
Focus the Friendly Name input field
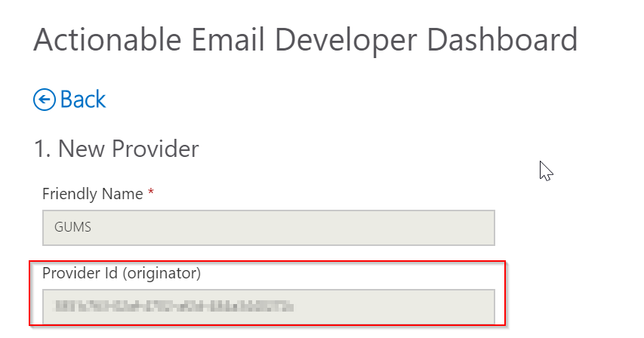[x=269, y=228]
